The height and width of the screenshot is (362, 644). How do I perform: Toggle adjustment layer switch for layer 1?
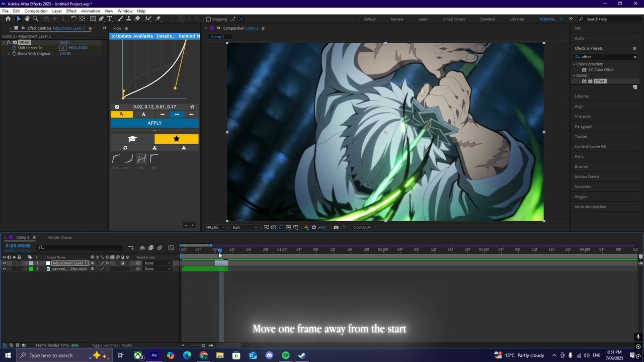click(x=122, y=263)
